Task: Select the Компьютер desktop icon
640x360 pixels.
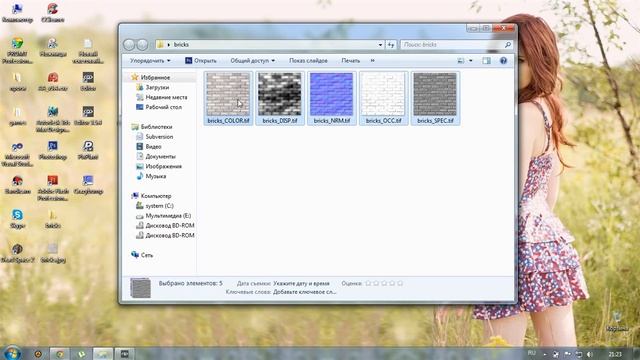Action: coord(17,13)
